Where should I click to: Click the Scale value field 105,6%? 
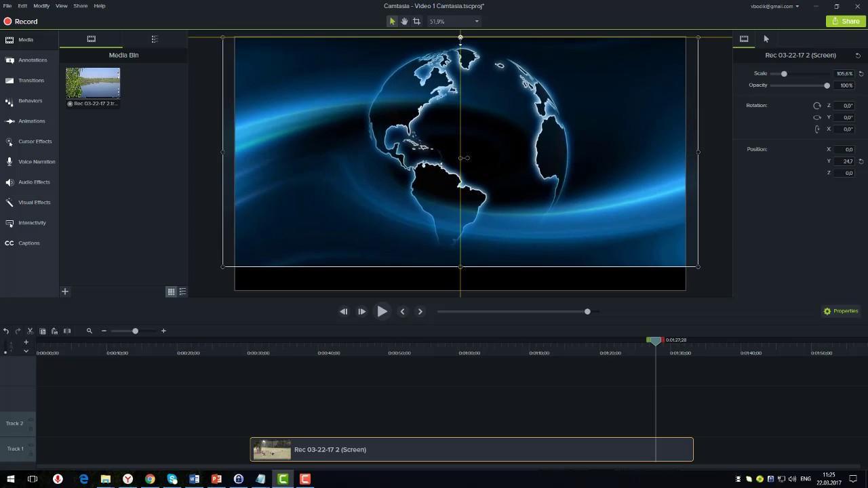[844, 74]
